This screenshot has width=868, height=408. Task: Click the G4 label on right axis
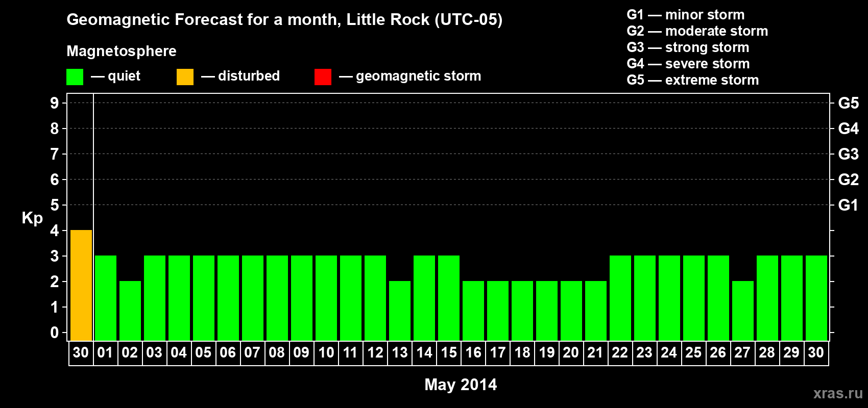tap(849, 129)
